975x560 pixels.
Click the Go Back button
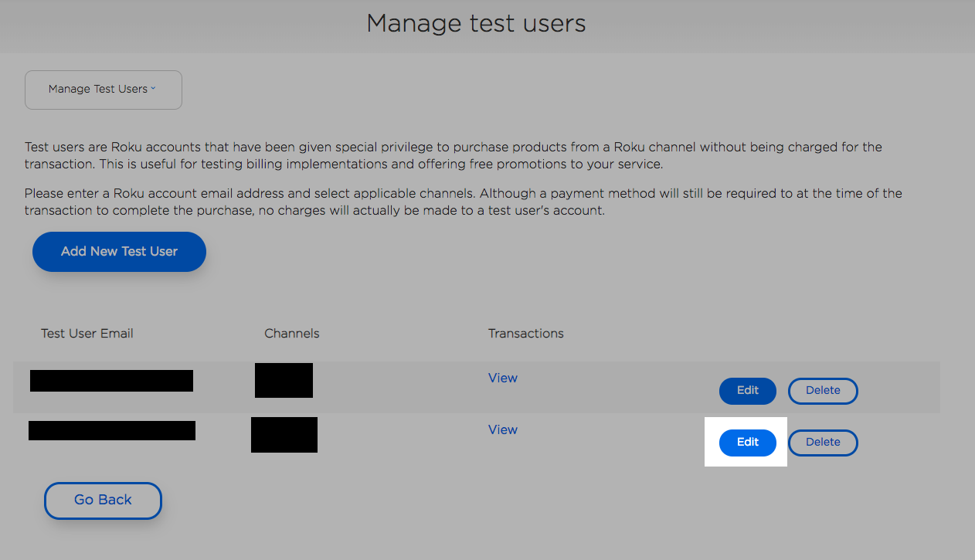point(103,501)
